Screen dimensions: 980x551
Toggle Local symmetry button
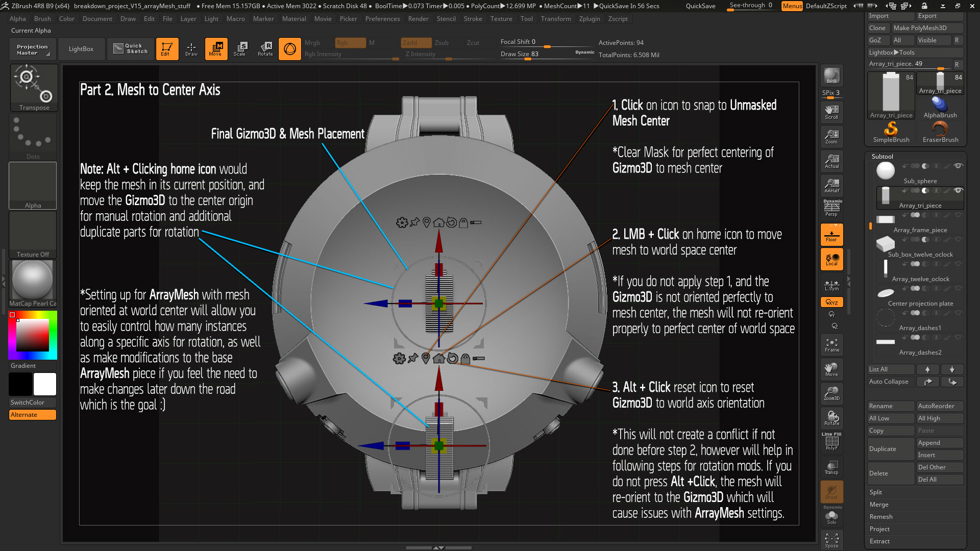(x=831, y=259)
